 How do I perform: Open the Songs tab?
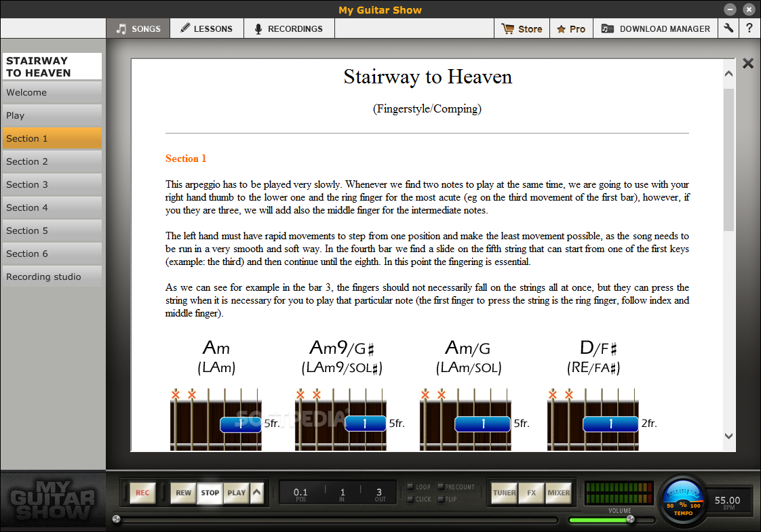tap(138, 28)
